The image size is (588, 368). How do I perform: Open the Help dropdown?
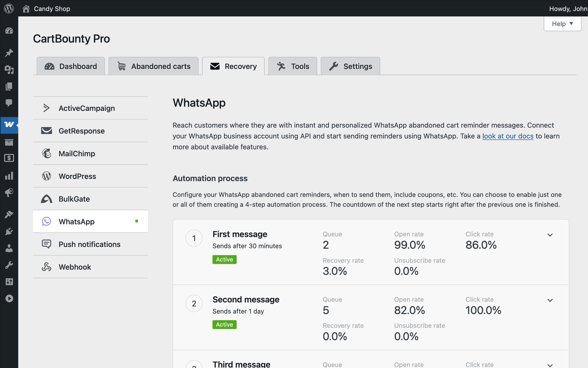pyautogui.click(x=562, y=24)
